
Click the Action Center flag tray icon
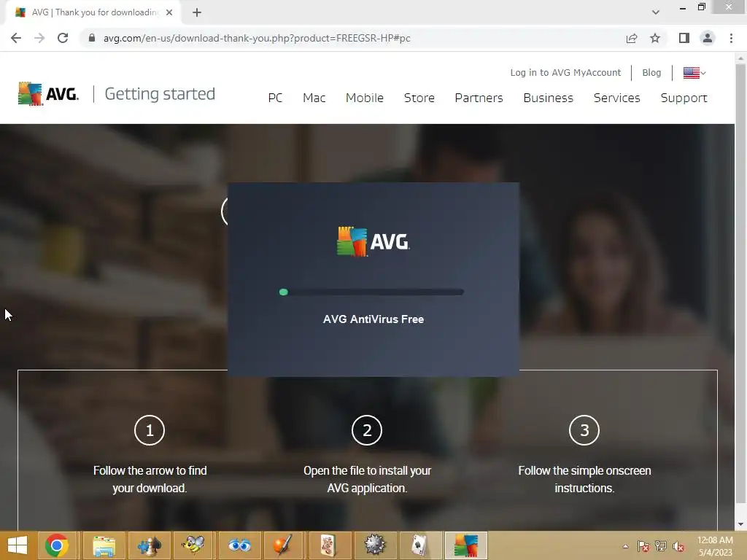[643, 546]
